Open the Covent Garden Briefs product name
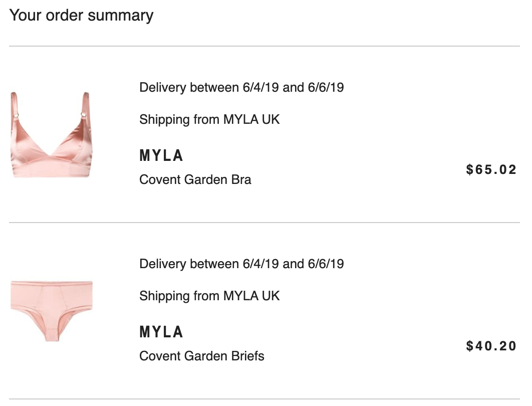The width and height of the screenshot is (532, 406). coord(201,356)
